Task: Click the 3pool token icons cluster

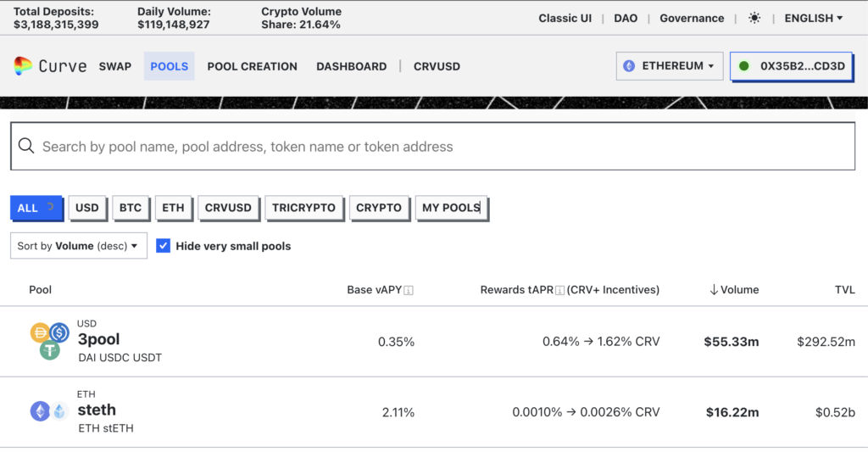Action: click(49, 341)
